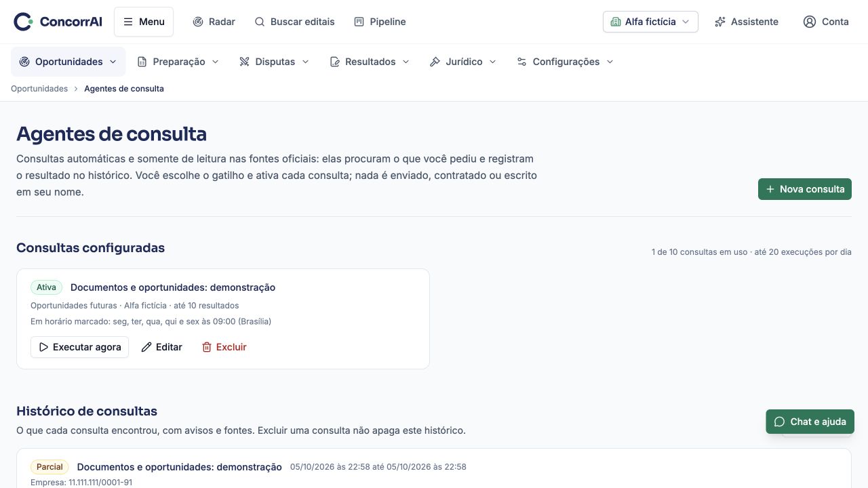This screenshot has height=488, width=868.
Task: Click the Conta user avatar icon
Action: [810, 22]
